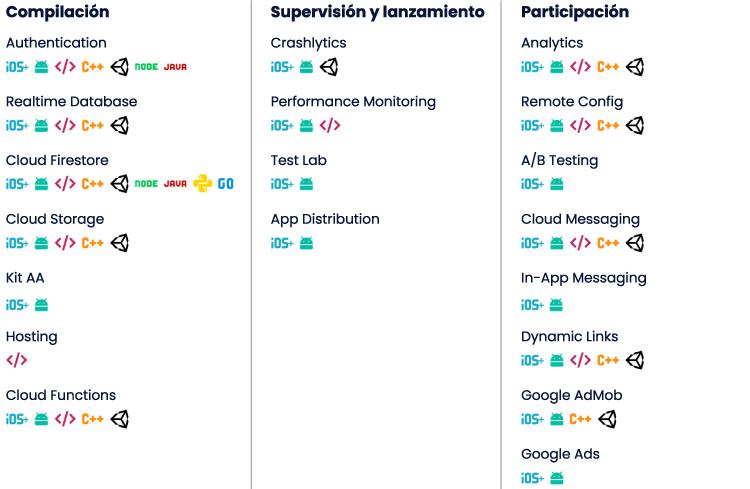Viewport: 750px width, 489px height.
Task: Click the Android icon under Test Lab
Action: (307, 184)
